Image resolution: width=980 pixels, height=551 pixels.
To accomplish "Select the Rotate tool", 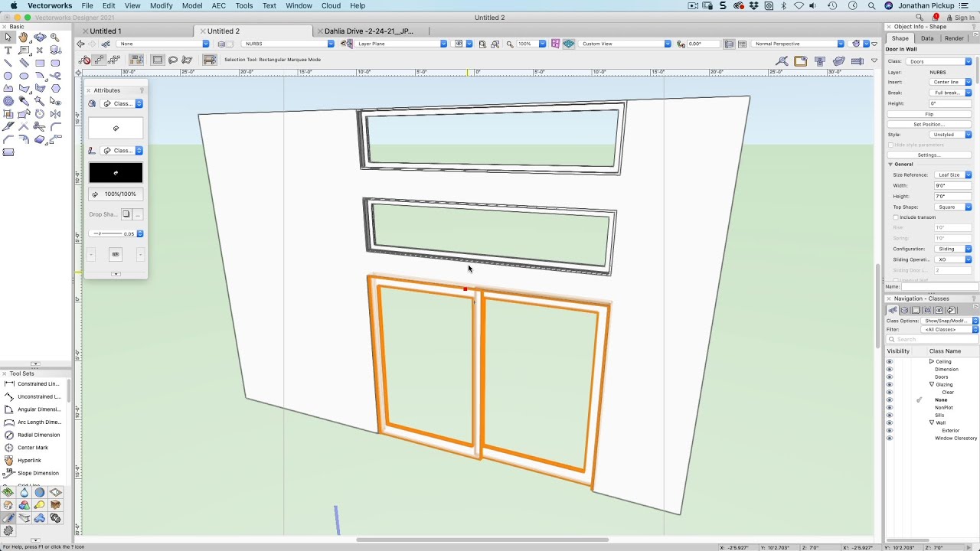I will 40,113.
